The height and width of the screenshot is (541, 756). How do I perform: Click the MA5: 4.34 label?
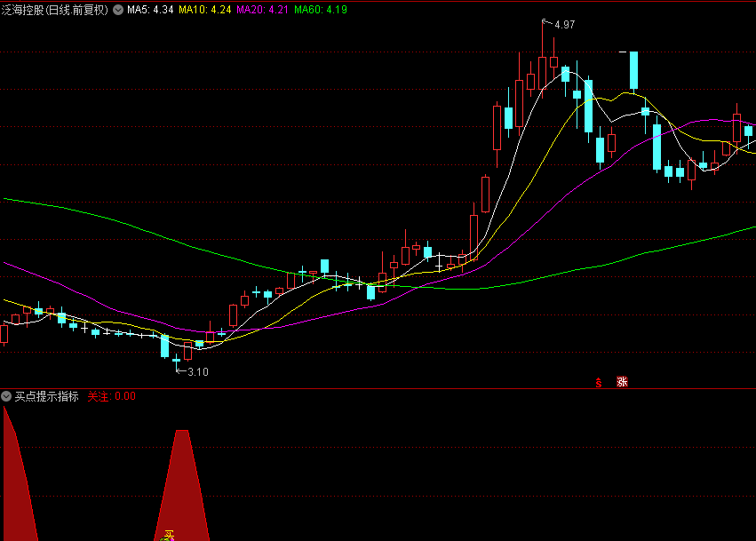(x=150, y=10)
